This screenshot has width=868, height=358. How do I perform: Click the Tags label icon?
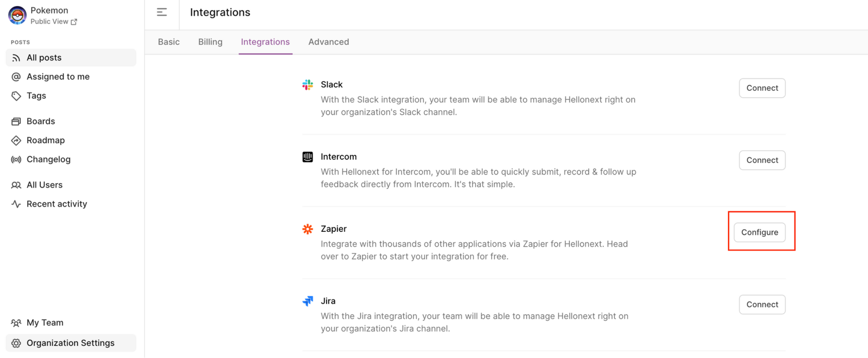tap(16, 96)
